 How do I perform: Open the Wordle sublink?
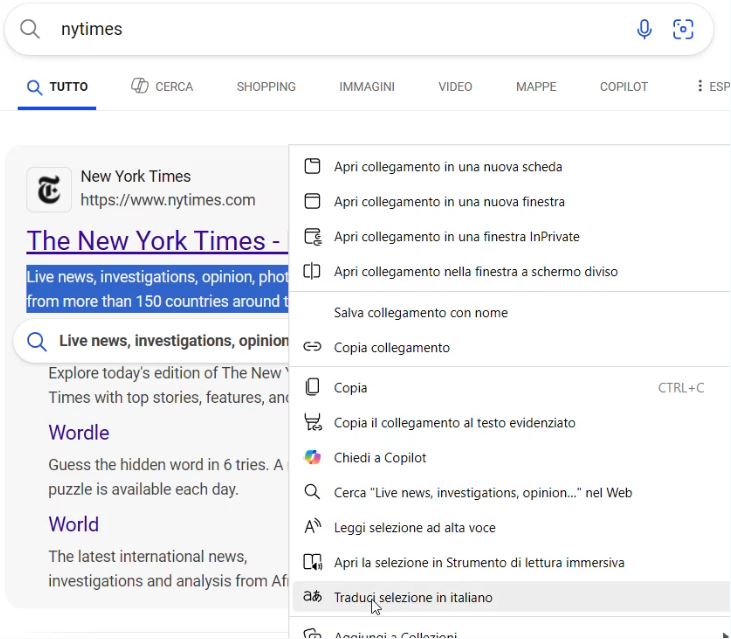pos(79,433)
